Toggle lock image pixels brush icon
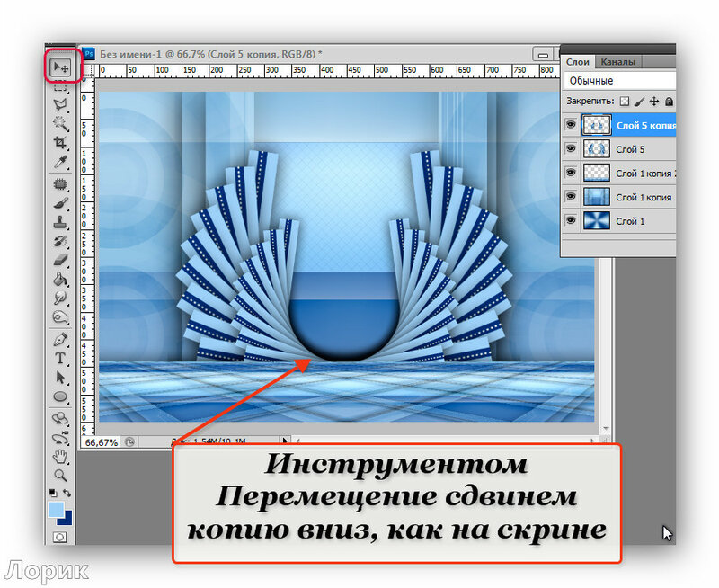719x588 pixels. pos(640,102)
